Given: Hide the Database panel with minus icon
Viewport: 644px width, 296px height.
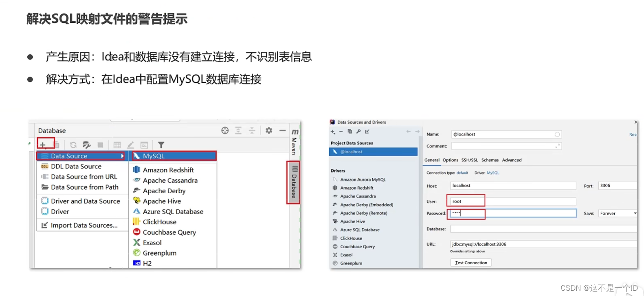Looking at the screenshot, I should 282,130.
